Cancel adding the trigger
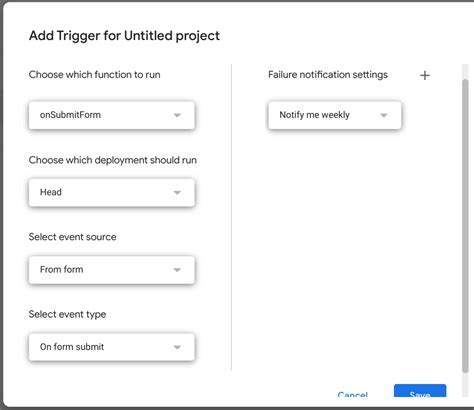 [x=353, y=394]
